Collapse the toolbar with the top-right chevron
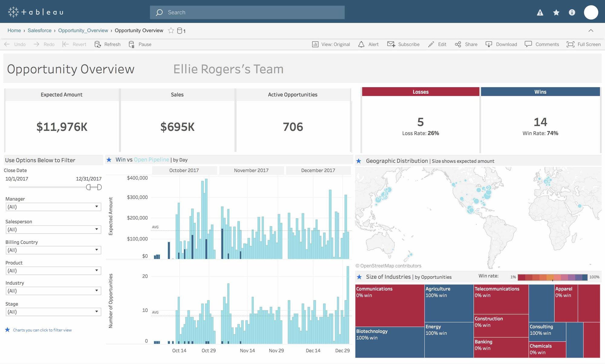Image resolution: width=605 pixels, height=364 pixels. [x=590, y=31]
